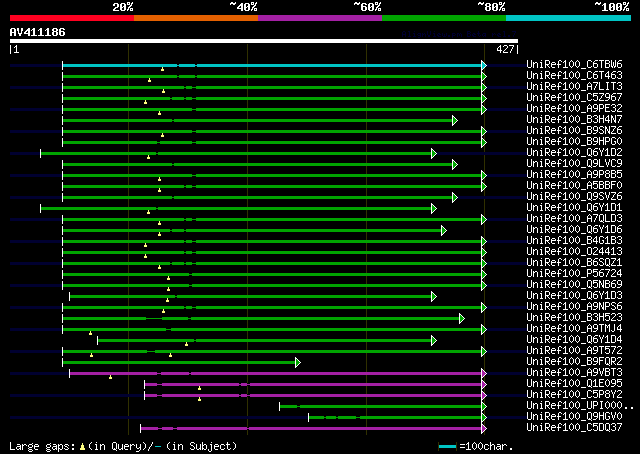The height and width of the screenshot is (454, 640).
Task: Select hit name UniRef100_B9SNZ6
Action: point(574,131)
